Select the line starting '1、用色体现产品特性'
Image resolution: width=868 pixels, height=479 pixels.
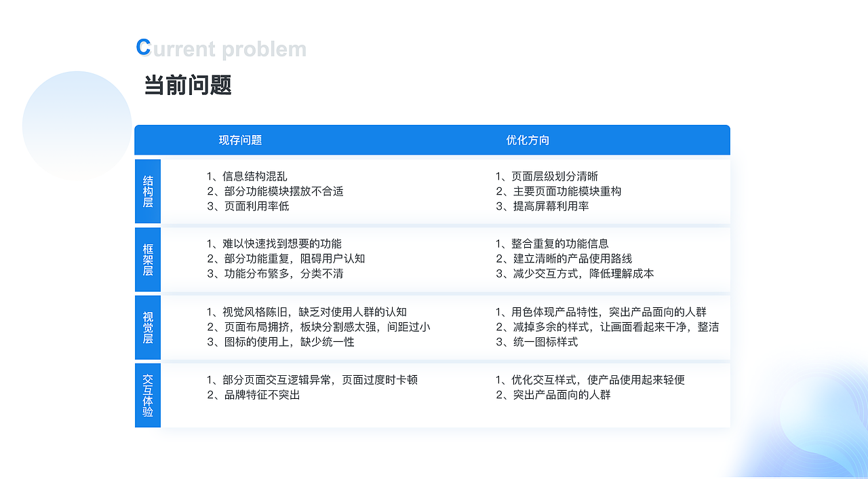point(601,312)
